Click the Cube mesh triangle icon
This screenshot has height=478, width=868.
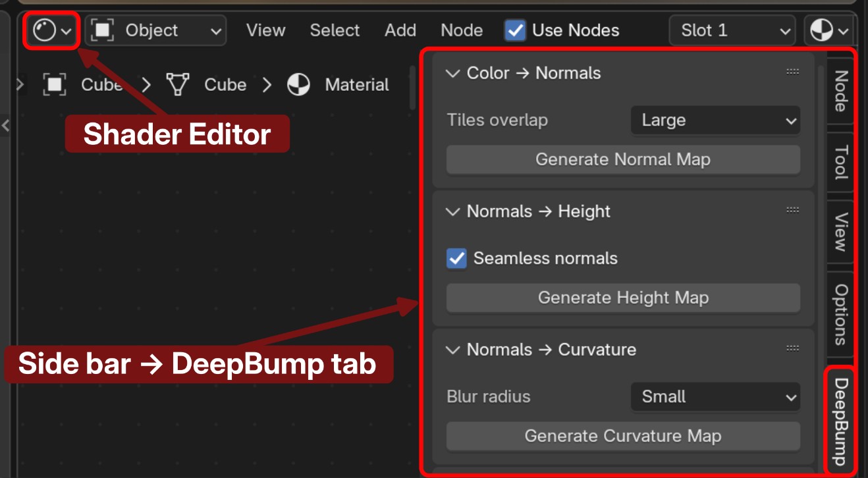pos(178,85)
